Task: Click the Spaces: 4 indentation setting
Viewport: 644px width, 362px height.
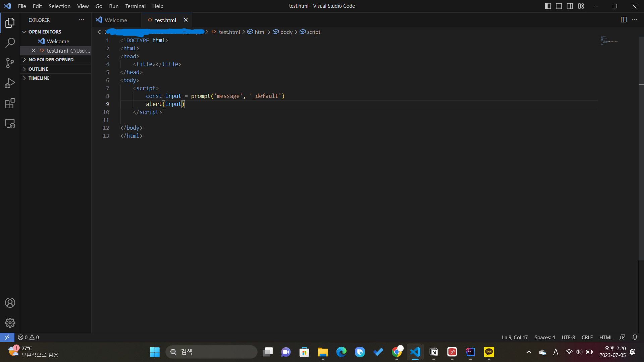Action: pyautogui.click(x=544, y=337)
